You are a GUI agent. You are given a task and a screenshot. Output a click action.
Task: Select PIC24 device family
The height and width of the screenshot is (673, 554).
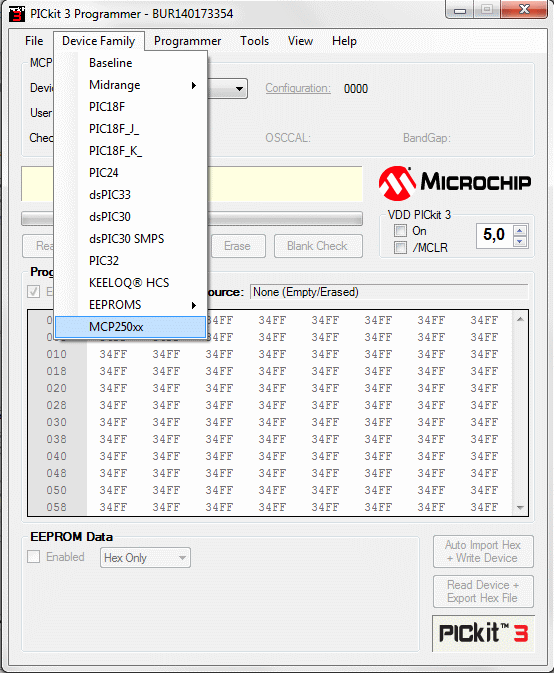(130, 173)
